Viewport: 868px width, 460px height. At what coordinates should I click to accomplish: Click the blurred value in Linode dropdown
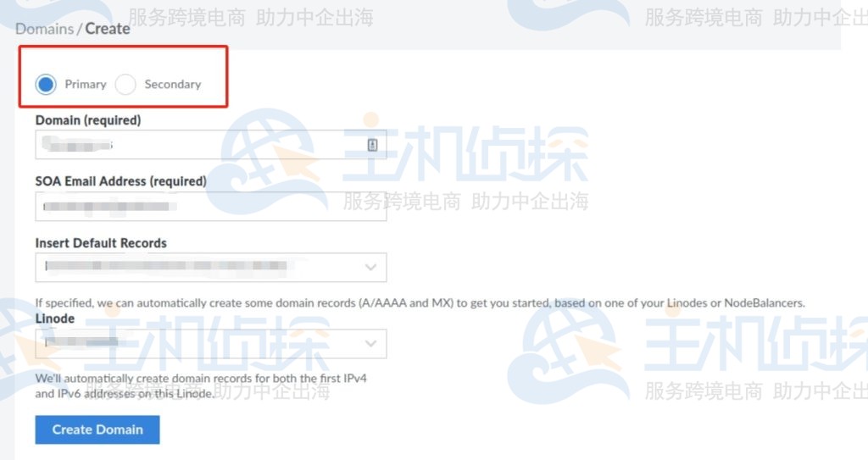[x=82, y=342]
